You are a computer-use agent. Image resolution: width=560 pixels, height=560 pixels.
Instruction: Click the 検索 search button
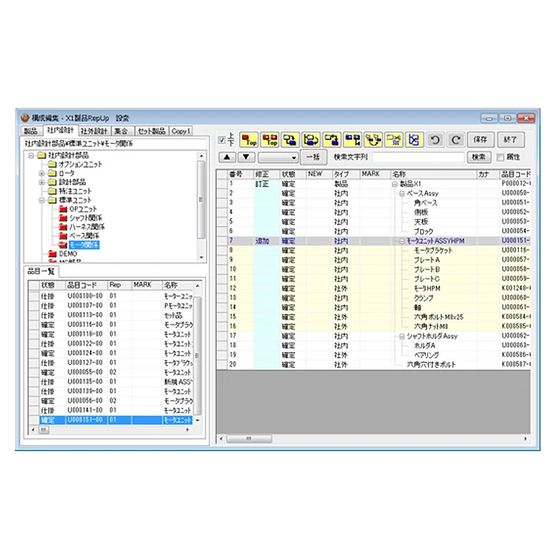pyautogui.click(x=479, y=157)
